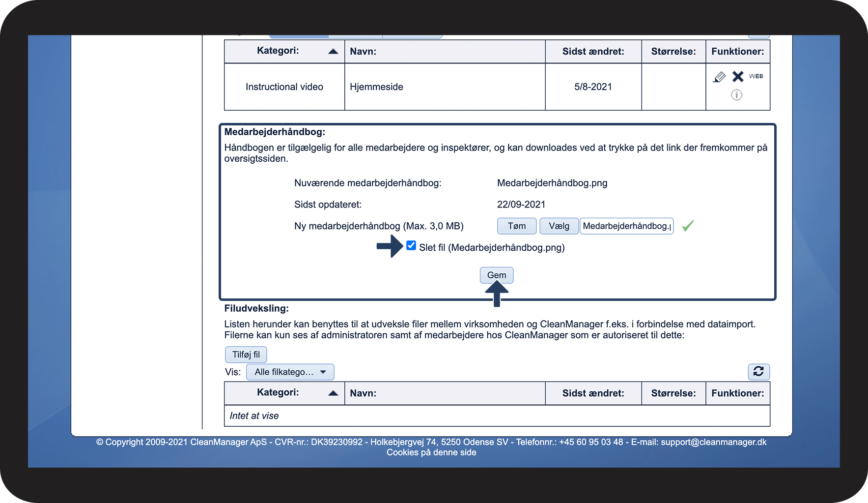This screenshot has height=503, width=868.
Task: Sort upper table by Sidst ændret header
Action: (593, 52)
